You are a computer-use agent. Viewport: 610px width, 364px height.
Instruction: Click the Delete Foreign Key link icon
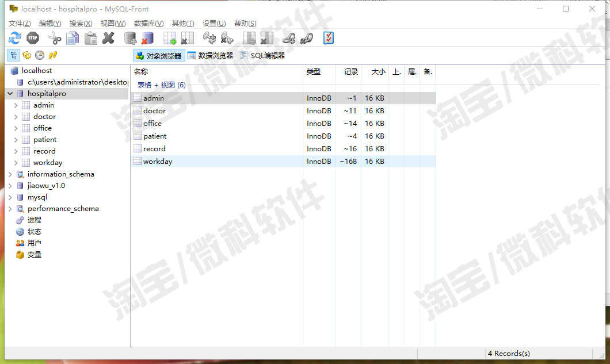coord(307,38)
